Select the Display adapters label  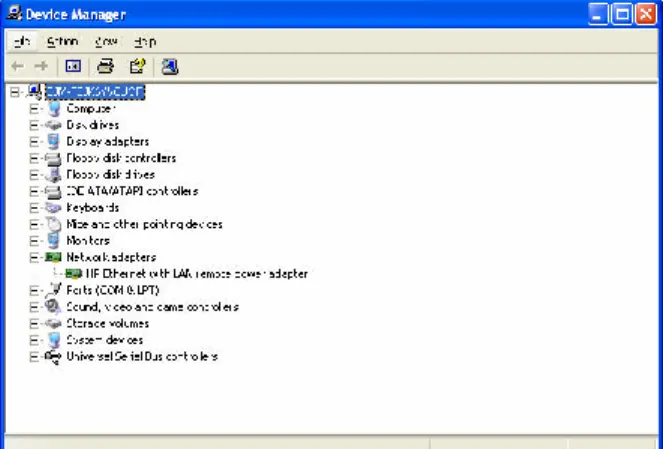108,142
